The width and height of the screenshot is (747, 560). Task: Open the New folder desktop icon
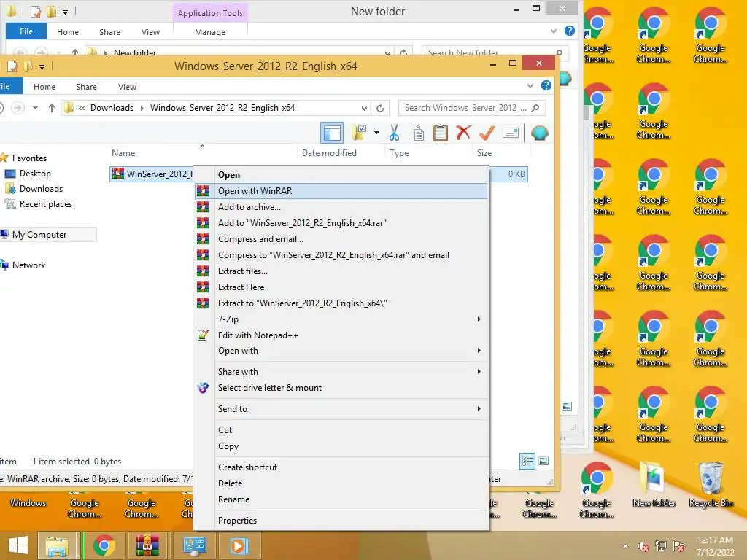click(654, 485)
